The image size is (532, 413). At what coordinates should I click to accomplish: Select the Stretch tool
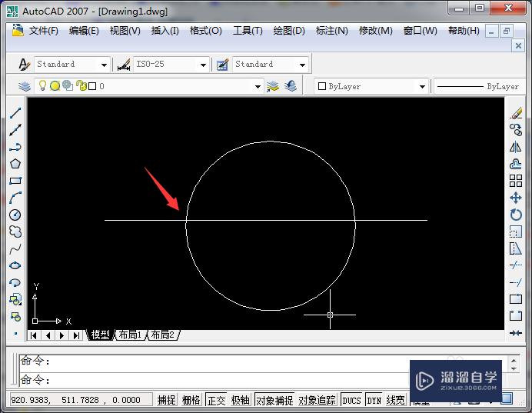point(516,248)
